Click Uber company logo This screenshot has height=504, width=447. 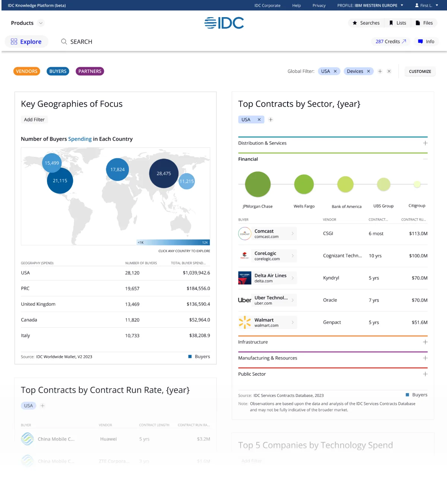[245, 300]
